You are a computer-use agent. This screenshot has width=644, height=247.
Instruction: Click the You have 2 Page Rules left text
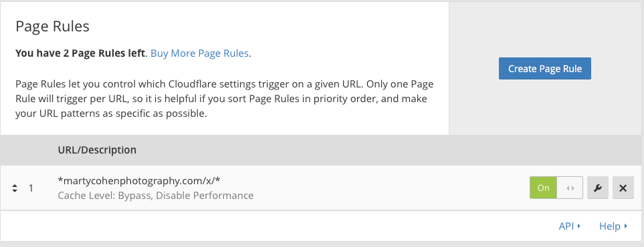(80, 53)
